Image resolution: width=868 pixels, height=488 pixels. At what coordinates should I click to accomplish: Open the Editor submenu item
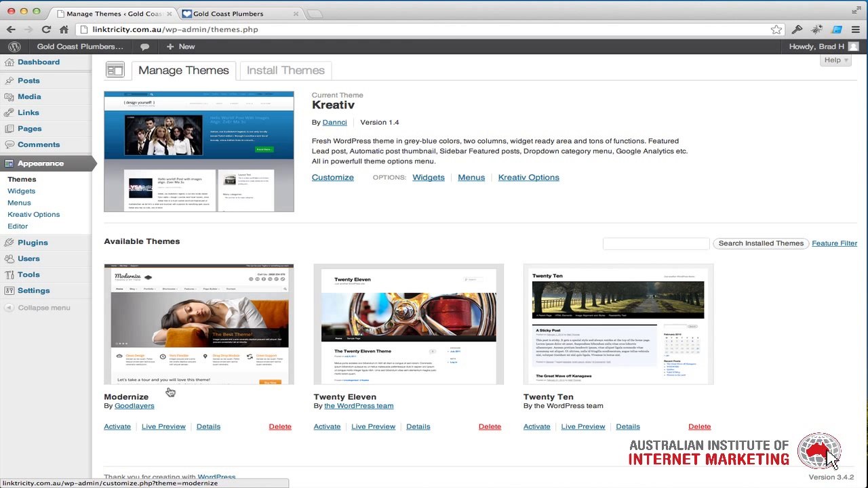(x=18, y=226)
